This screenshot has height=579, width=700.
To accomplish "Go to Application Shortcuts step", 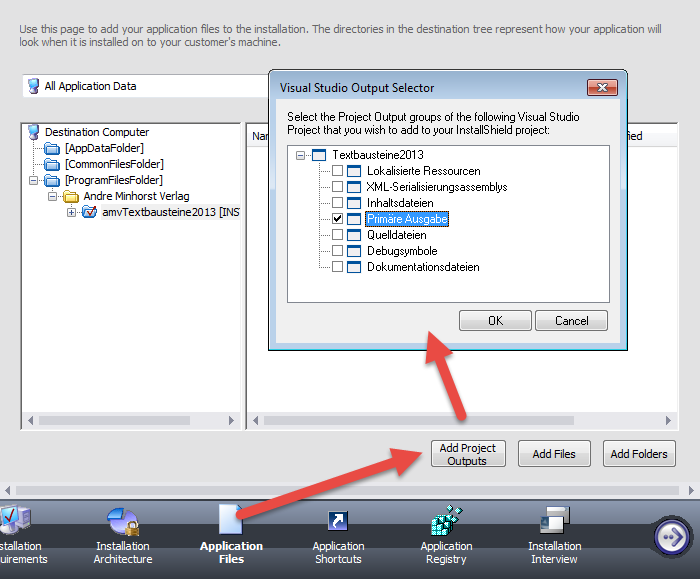I will point(338,537).
